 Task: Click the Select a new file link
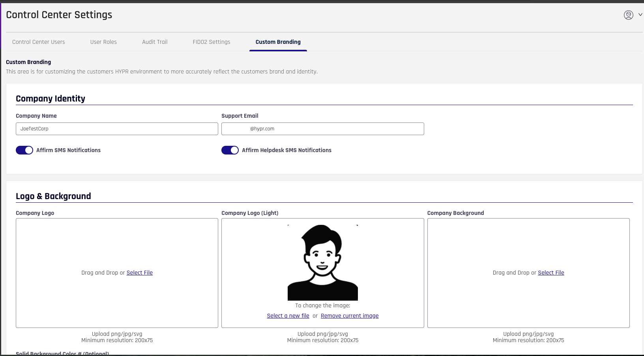(x=288, y=316)
